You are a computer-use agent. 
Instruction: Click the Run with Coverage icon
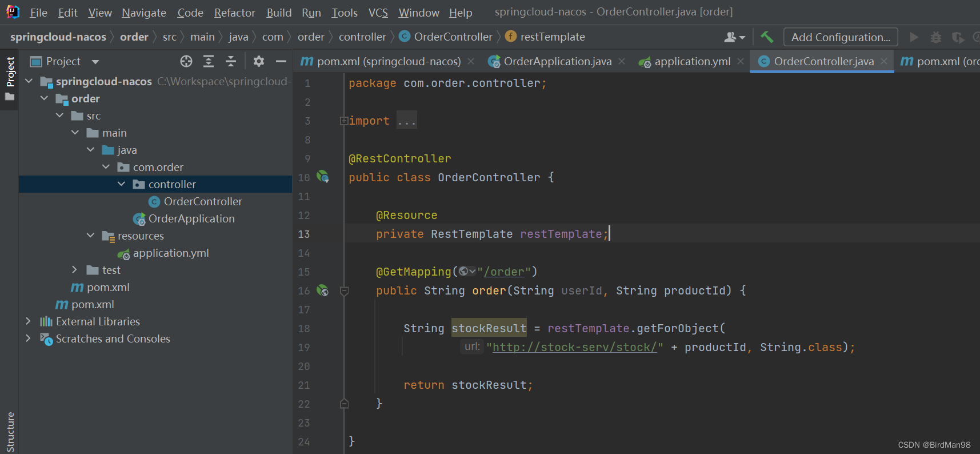coord(958,37)
